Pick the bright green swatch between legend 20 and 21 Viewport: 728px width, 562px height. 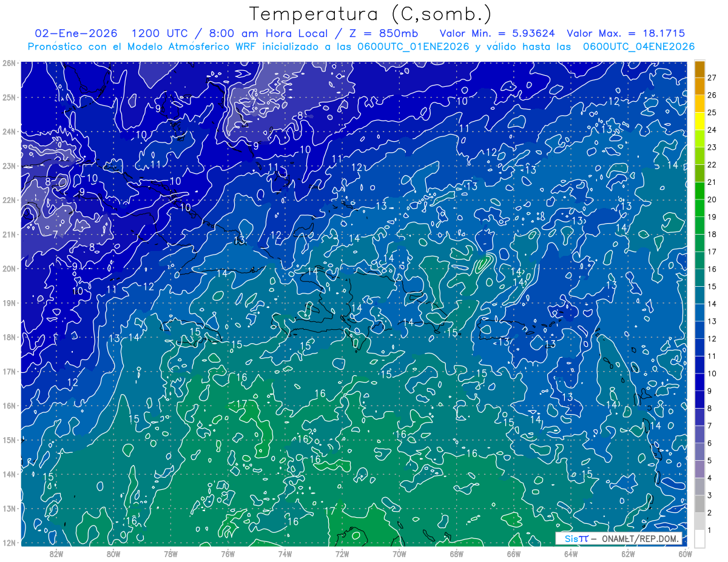(x=699, y=191)
